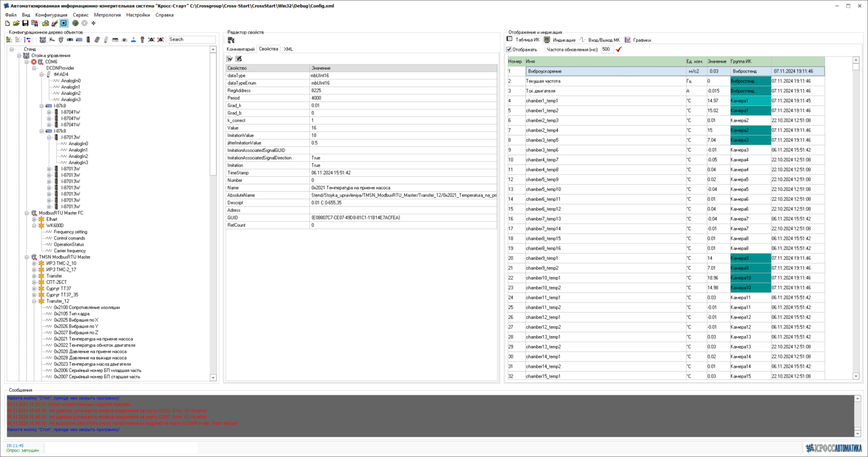Open the 'Индикация' view tab

point(560,40)
